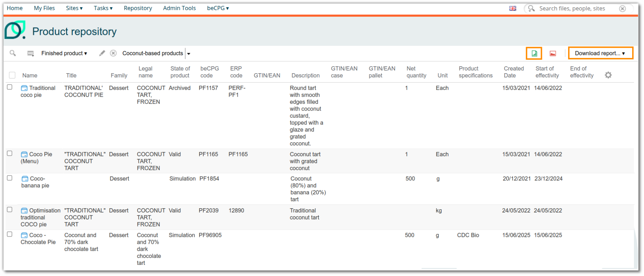644x276 pixels.
Task: Open the Download report dropdown
Action: tap(600, 53)
